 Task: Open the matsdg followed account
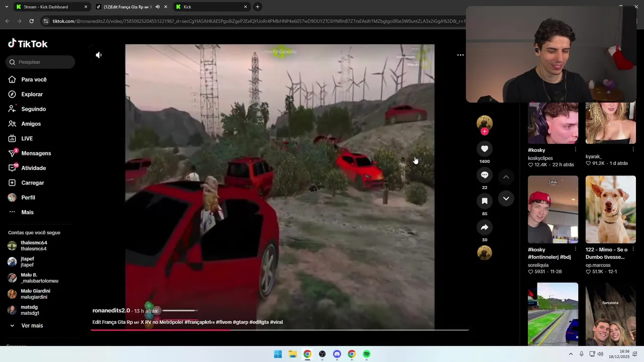24,310
